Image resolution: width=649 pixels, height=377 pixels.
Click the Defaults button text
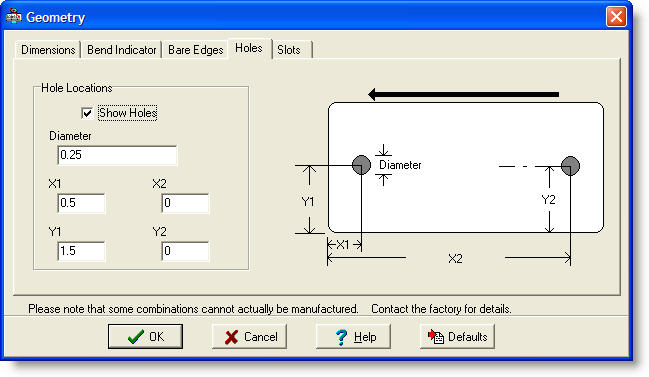click(x=468, y=337)
